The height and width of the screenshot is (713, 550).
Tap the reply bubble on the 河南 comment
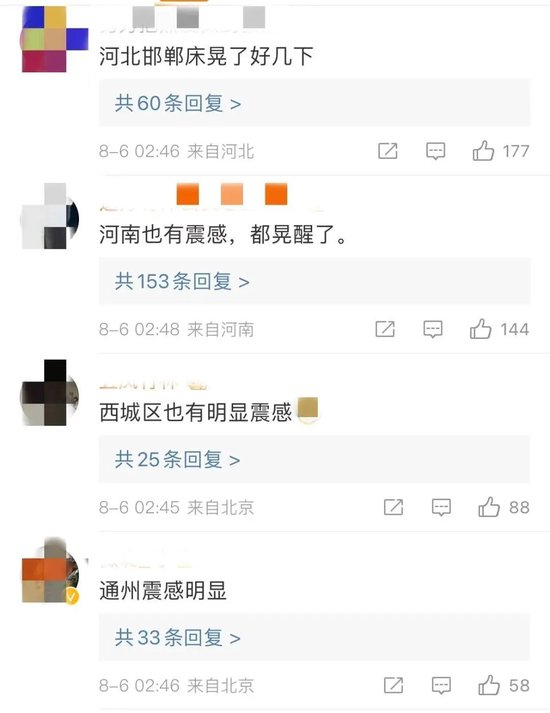[x=433, y=329]
